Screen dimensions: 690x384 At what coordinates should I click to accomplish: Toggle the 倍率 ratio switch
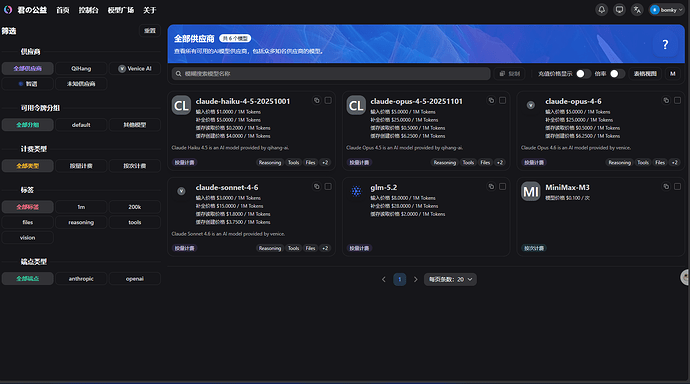click(x=617, y=74)
